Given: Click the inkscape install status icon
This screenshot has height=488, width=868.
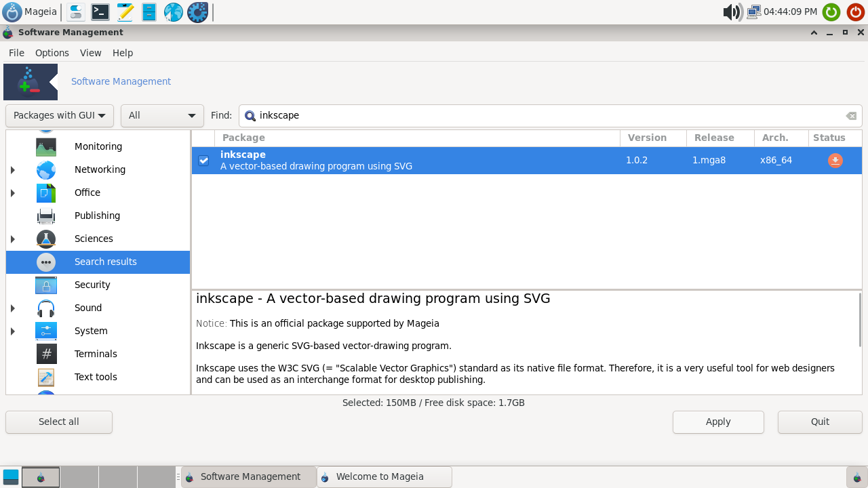Looking at the screenshot, I should (x=835, y=161).
